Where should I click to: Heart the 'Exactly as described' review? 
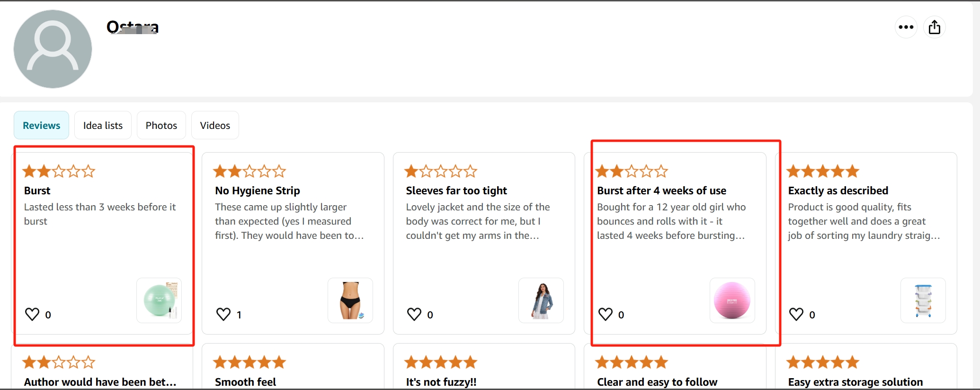click(x=796, y=314)
